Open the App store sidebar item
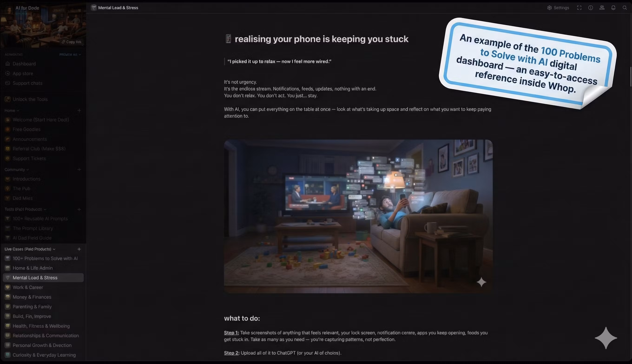 point(23,74)
